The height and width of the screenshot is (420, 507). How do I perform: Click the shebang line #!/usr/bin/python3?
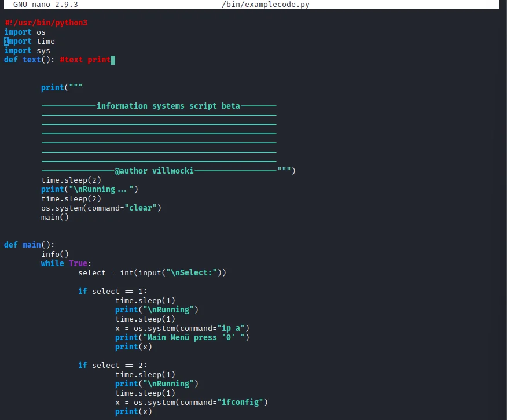pos(46,23)
